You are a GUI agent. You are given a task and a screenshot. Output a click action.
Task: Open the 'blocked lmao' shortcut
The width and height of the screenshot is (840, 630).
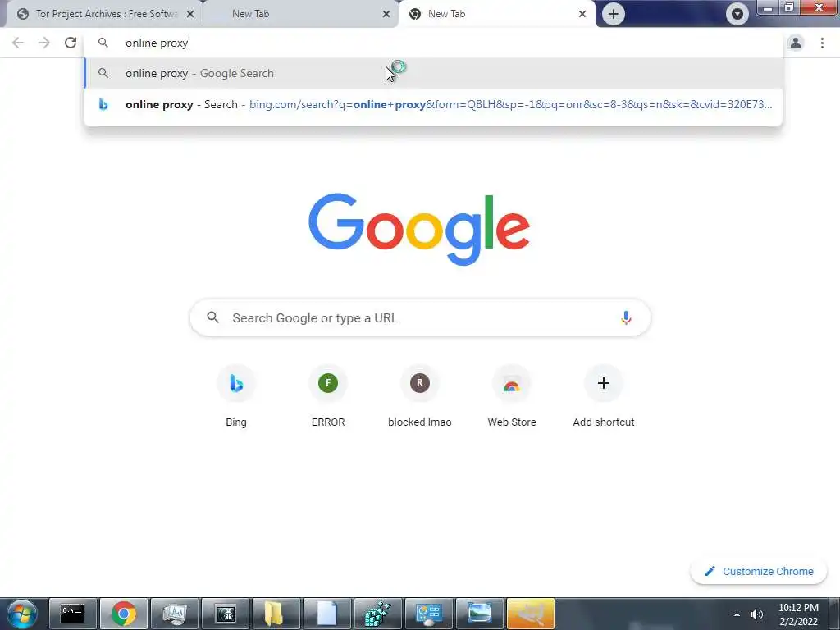pos(420,396)
